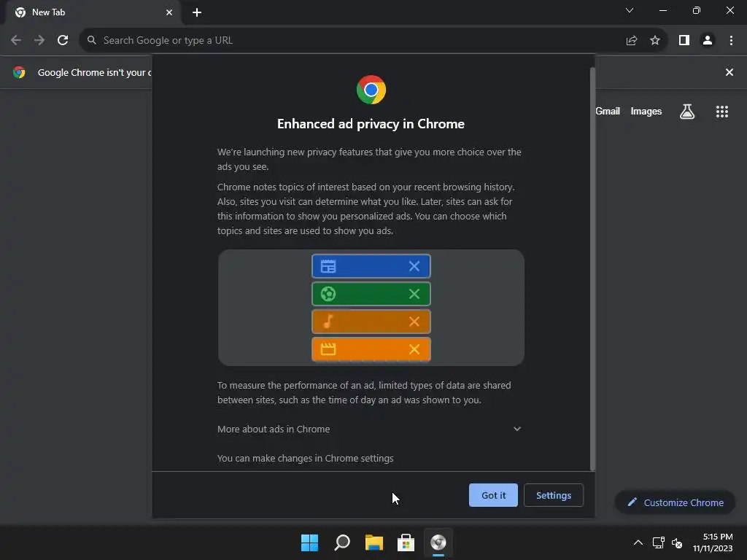The height and width of the screenshot is (560, 747).
Task: Open Microsoft Store from taskbar
Action: (406, 542)
